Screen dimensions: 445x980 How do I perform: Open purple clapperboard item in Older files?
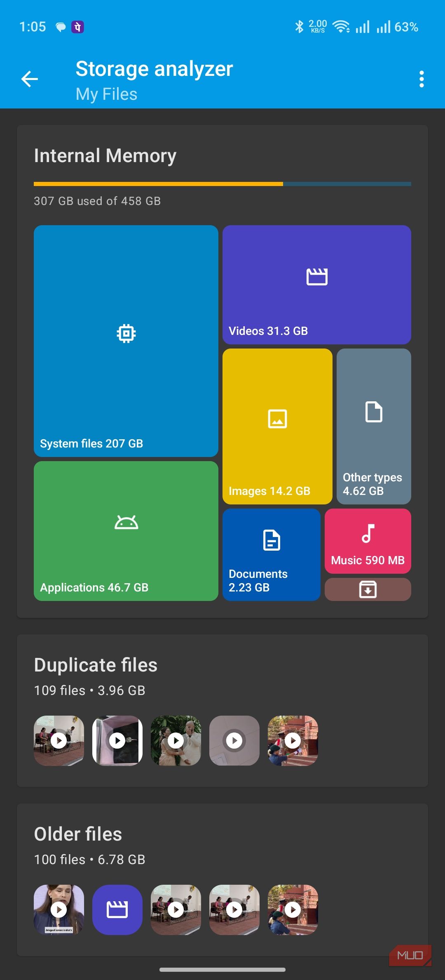(117, 910)
